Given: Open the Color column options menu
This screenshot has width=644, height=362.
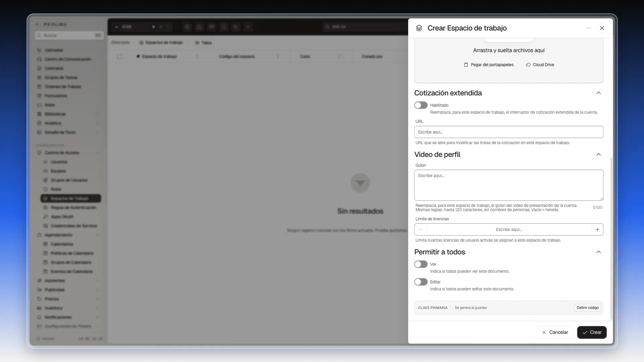Looking at the screenshot, I should [x=339, y=56].
